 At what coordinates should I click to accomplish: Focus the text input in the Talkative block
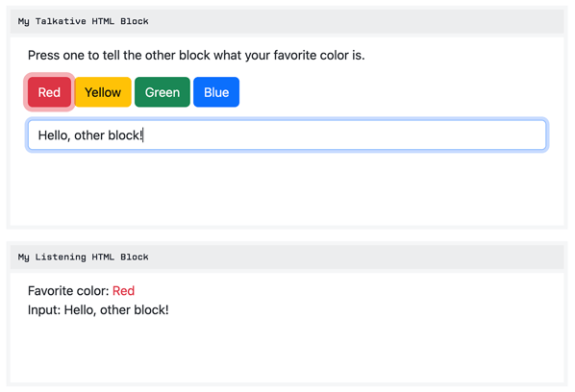[x=287, y=135]
